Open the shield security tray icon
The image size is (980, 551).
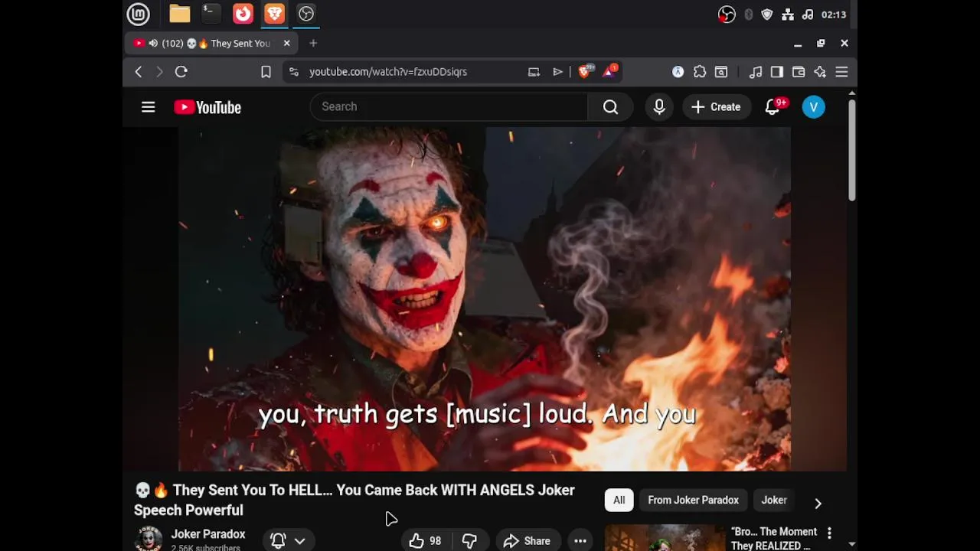[767, 15]
